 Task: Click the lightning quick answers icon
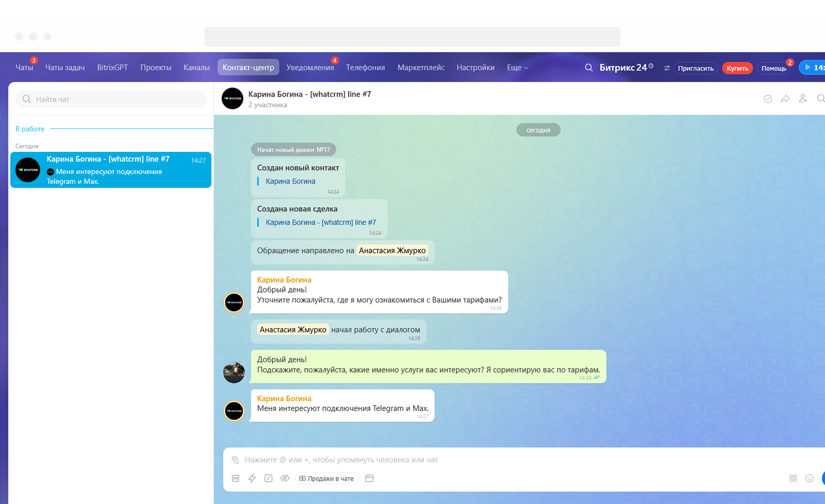click(252, 478)
